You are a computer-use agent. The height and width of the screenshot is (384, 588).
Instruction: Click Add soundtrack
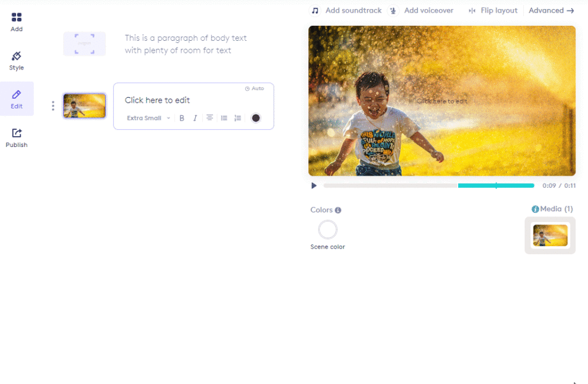pos(346,10)
